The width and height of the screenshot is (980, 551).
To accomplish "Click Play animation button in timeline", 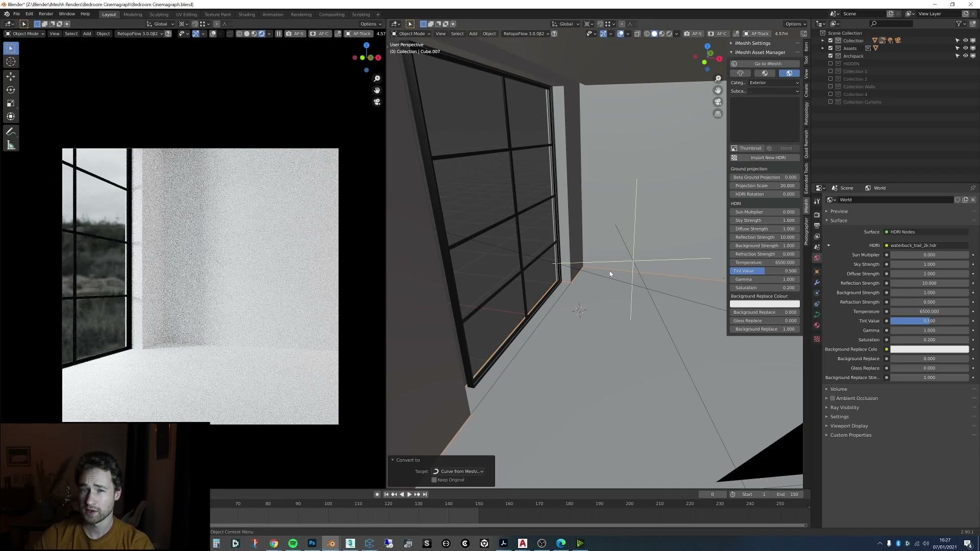I will tap(409, 494).
